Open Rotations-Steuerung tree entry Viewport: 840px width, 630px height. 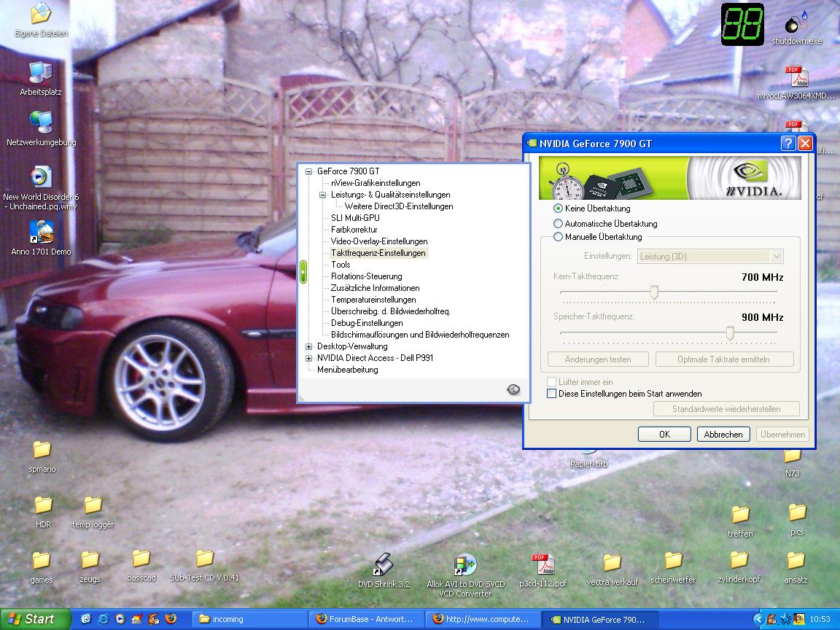(x=367, y=276)
